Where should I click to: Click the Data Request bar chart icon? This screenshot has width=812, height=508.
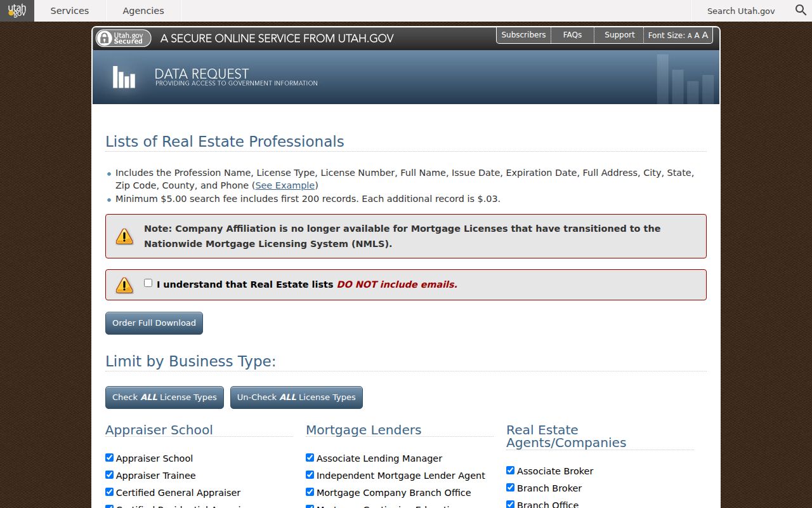(x=124, y=77)
